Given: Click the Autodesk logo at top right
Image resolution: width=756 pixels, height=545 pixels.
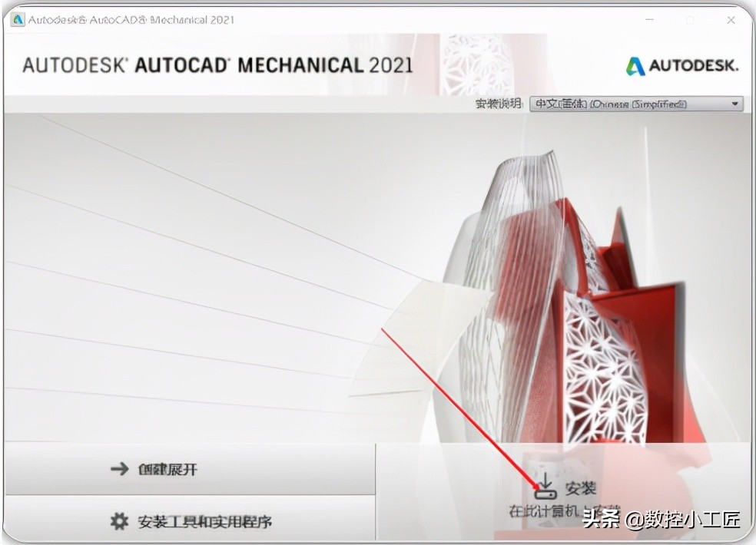Looking at the screenshot, I should tap(682, 65).
